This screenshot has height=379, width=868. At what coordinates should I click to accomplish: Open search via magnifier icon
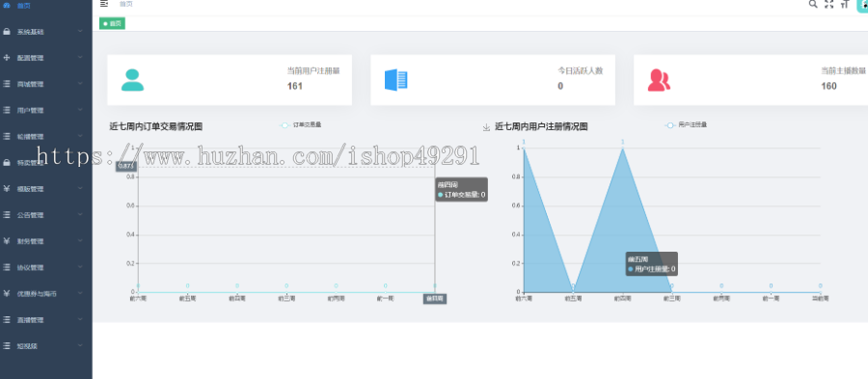point(813,4)
